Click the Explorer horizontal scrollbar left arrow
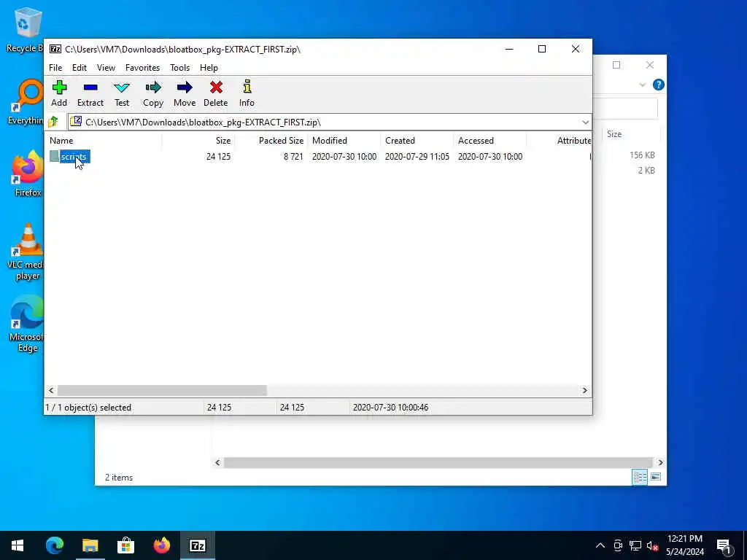This screenshot has height=560, width=747. [x=217, y=462]
